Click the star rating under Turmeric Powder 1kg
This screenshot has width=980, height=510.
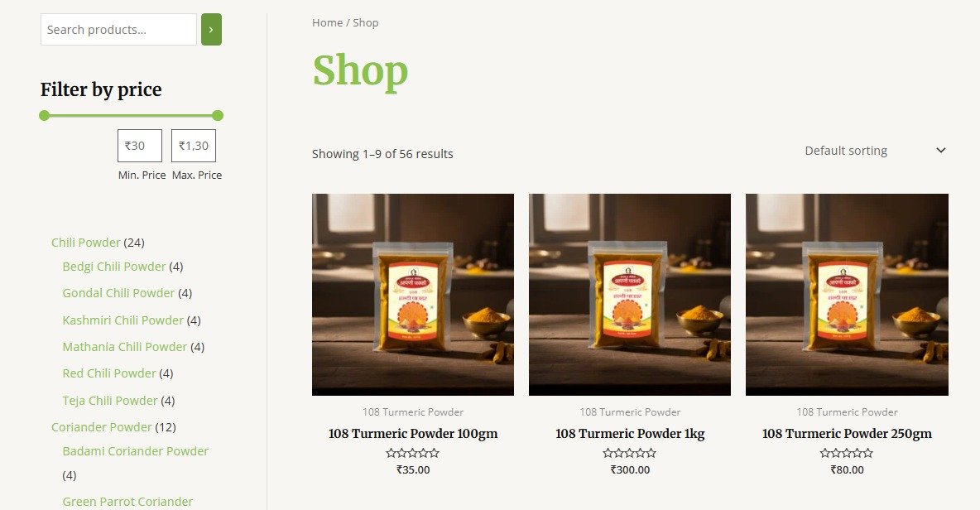click(629, 453)
